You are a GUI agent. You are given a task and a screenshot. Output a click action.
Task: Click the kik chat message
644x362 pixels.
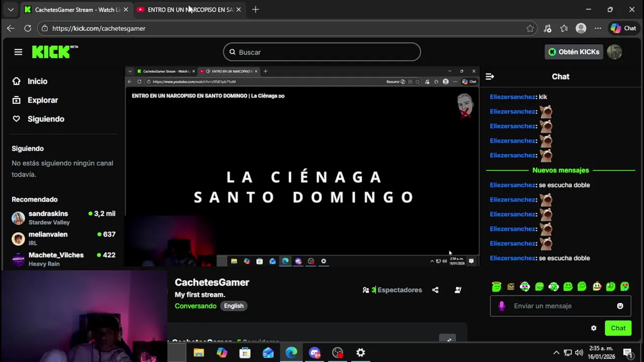tap(518, 97)
